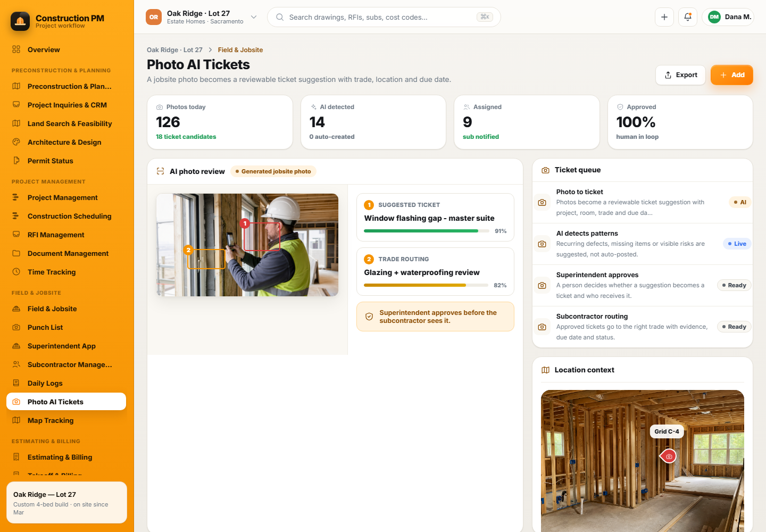Open Project Management in sidebar
Viewport: 766px width, 532px height.
coord(66,197)
